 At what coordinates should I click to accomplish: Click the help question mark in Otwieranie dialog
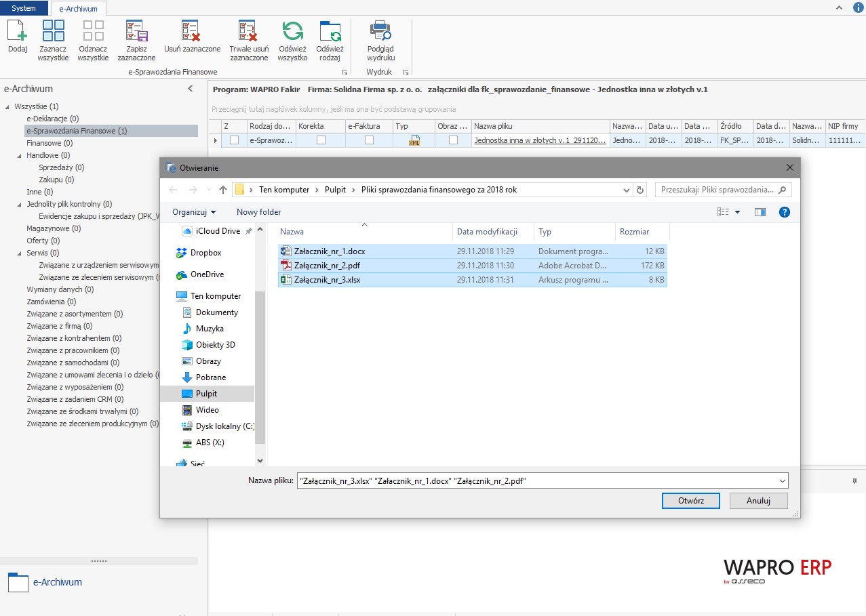[x=785, y=212]
